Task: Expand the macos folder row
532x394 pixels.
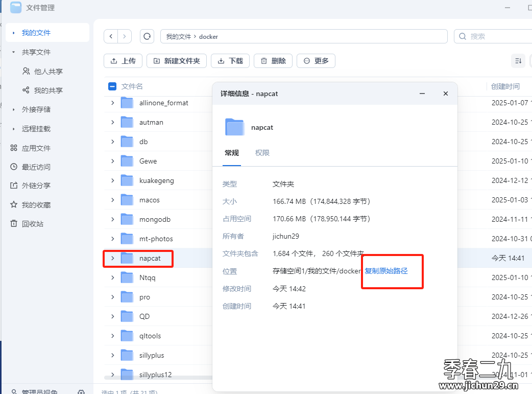Action: pyautogui.click(x=113, y=200)
